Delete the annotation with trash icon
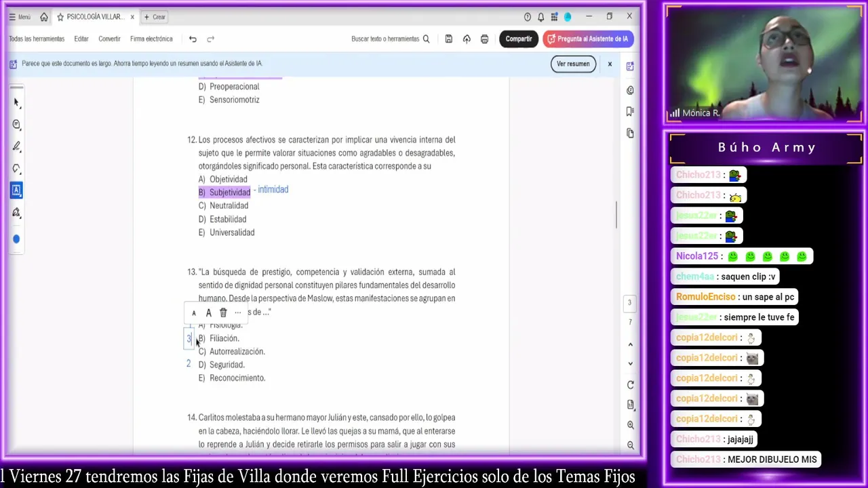The width and height of the screenshot is (868, 488). point(223,312)
